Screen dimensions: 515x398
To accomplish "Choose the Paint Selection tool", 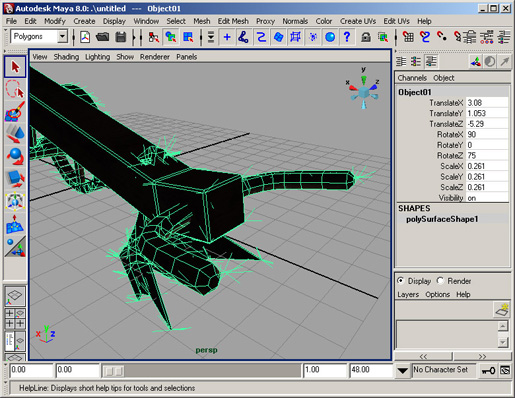I will point(15,112).
